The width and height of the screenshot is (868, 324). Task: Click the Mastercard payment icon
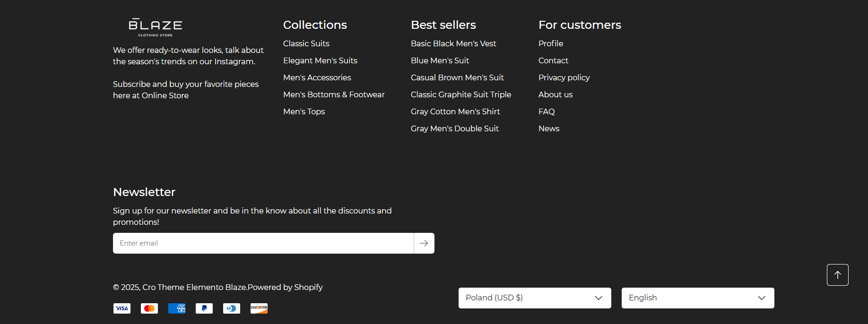[149, 308]
